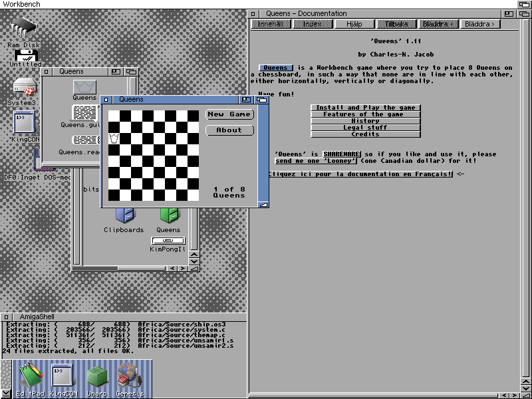
Task: Click the documentation window's scroll down arrow
Action: [526, 388]
